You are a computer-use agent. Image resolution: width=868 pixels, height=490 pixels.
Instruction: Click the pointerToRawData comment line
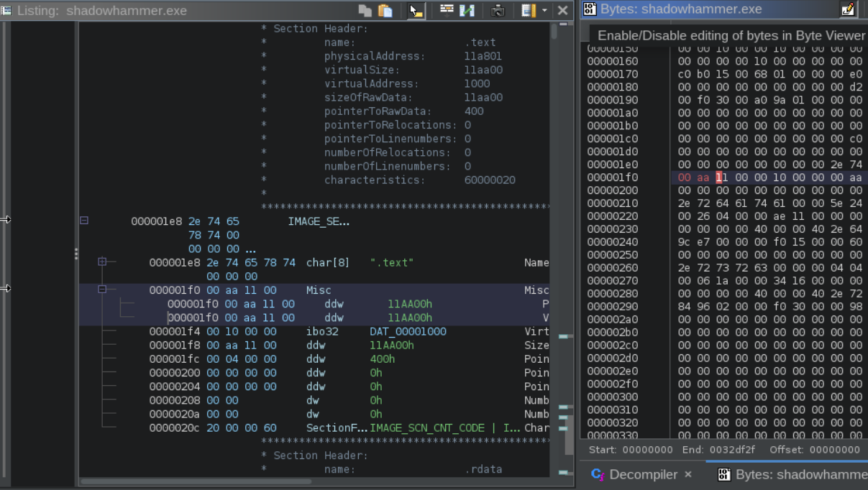point(373,111)
